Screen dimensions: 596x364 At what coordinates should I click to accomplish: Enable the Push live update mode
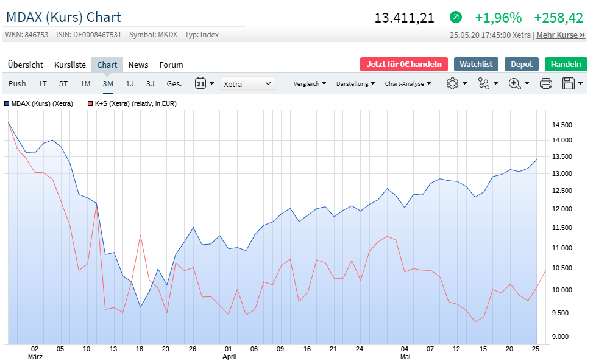[17, 83]
